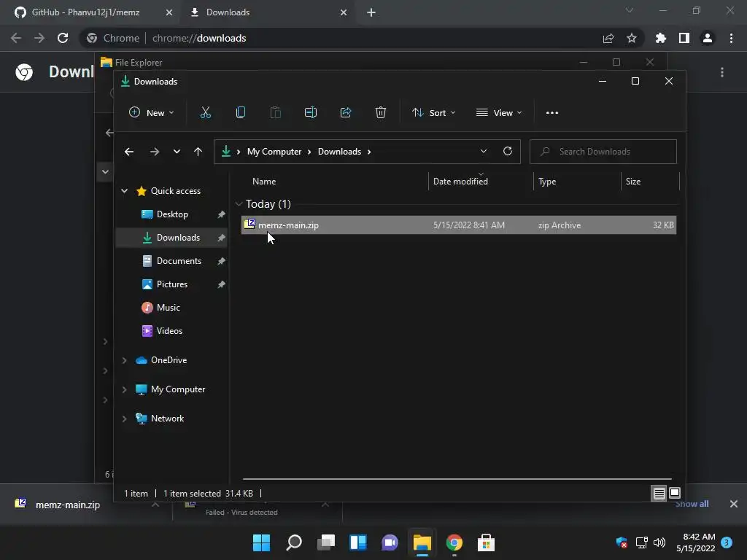Expand the Network tree node
This screenshot has height=560, width=747.
(124, 419)
